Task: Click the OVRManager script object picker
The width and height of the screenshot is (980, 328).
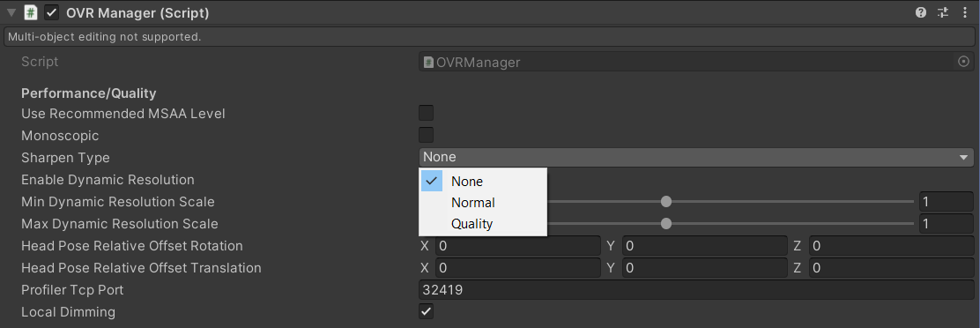Action: pyautogui.click(x=963, y=62)
